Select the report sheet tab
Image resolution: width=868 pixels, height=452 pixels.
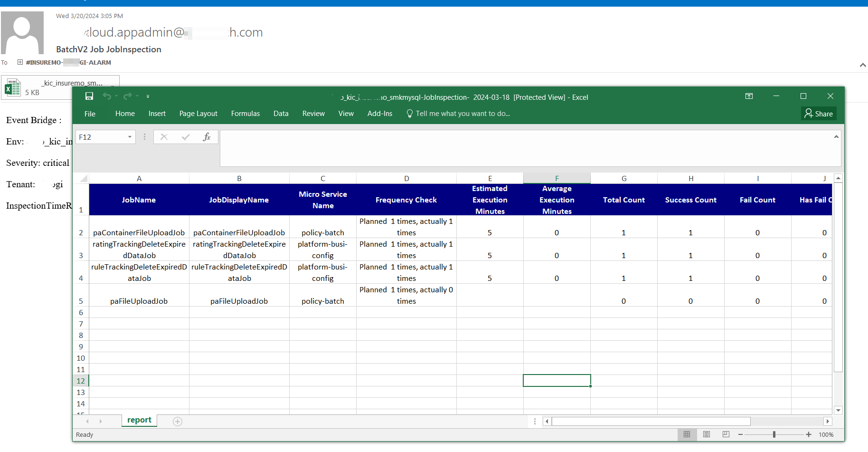point(139,420)
